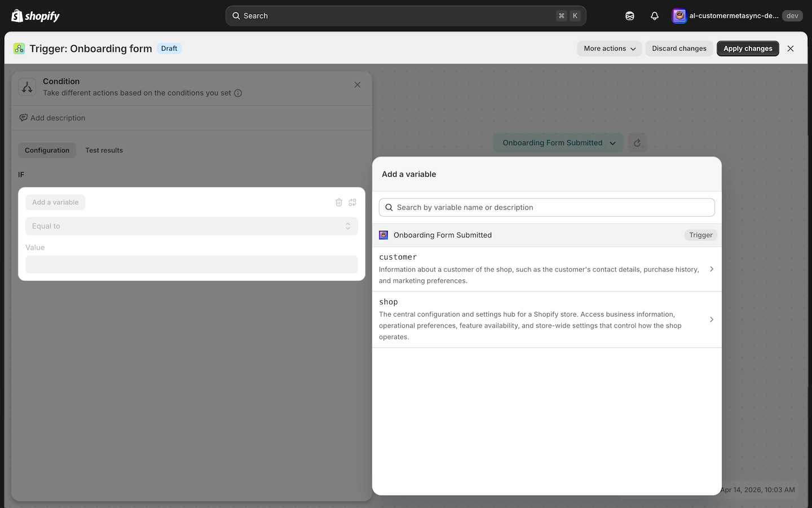Viewport: 812px width, 508px height.
Task: Open the More actions dropdown
Action: (610, 49)
